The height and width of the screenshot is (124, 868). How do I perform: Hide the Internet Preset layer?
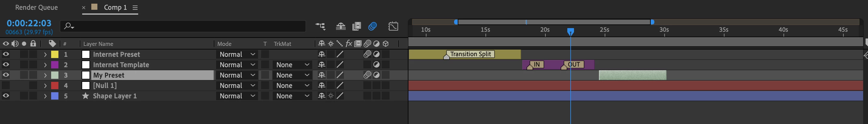point(6,54)
